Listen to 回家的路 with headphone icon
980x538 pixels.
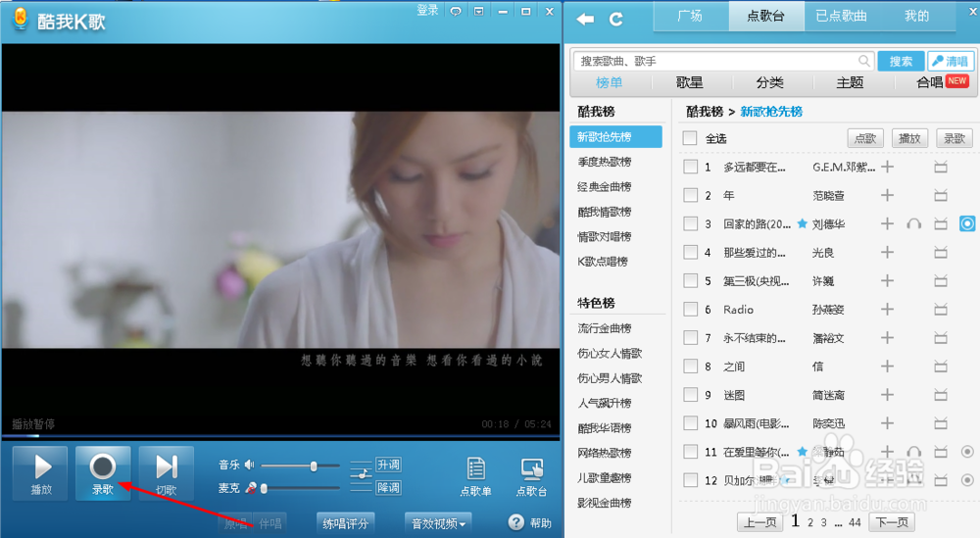(913, 223)
